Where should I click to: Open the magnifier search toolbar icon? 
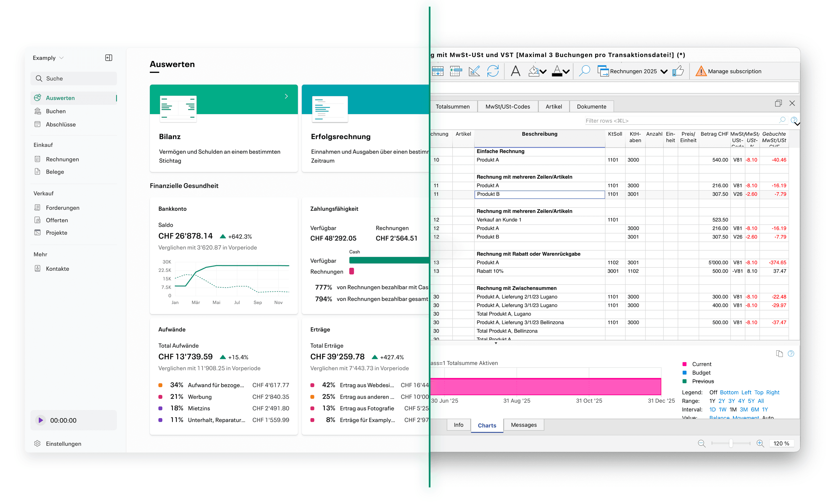(584, 71)
